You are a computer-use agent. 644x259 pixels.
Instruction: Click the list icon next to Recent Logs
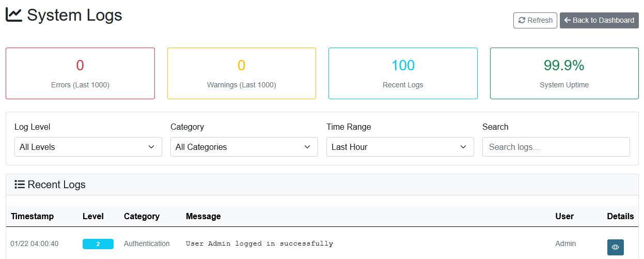point(20,185)
